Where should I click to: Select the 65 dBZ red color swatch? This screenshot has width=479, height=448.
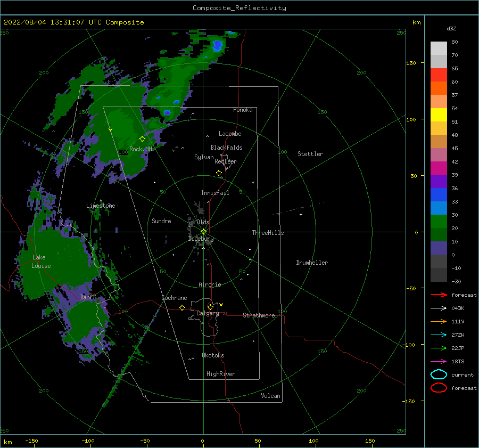(x=439, y=75)
